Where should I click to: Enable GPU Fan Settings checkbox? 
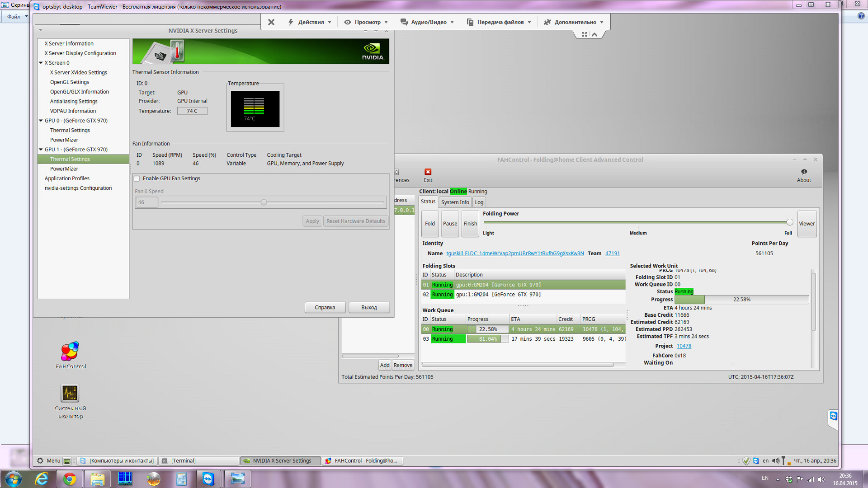(137, 178)
